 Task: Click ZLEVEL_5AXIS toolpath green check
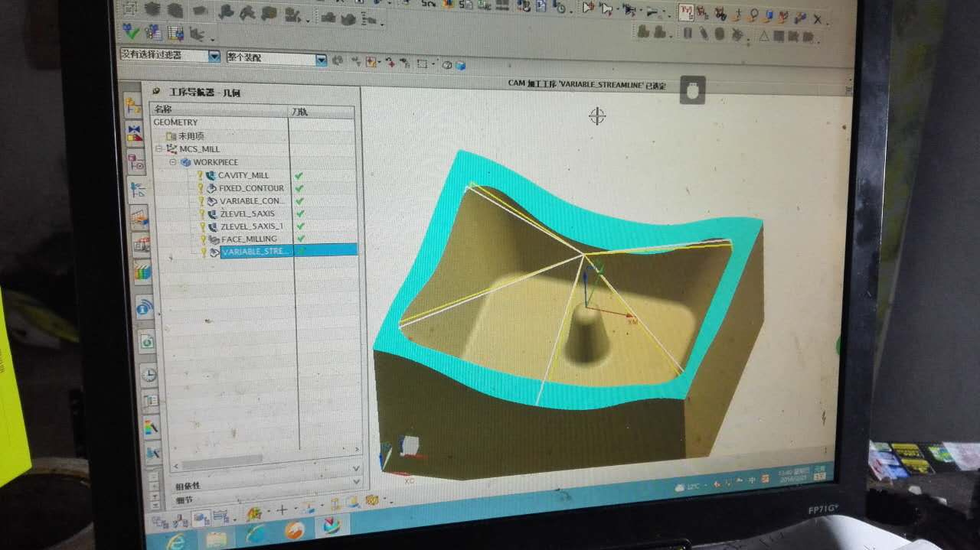pos(300,214)
